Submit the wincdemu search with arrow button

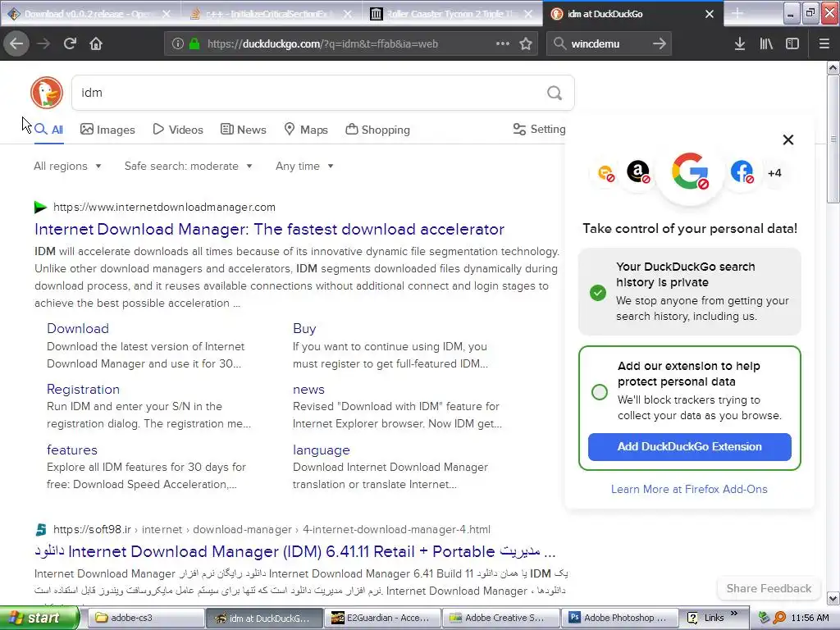pyautogui.click(x=660, y=43)
